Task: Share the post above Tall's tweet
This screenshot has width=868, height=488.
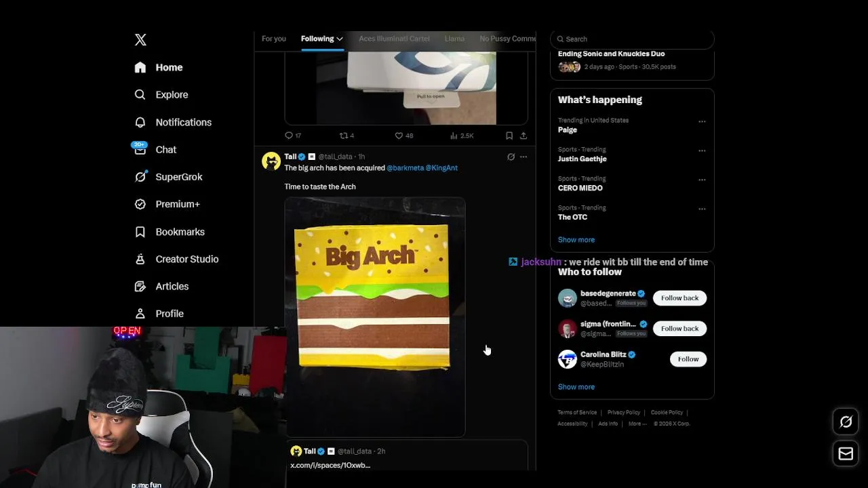Action: pos(524,136)
